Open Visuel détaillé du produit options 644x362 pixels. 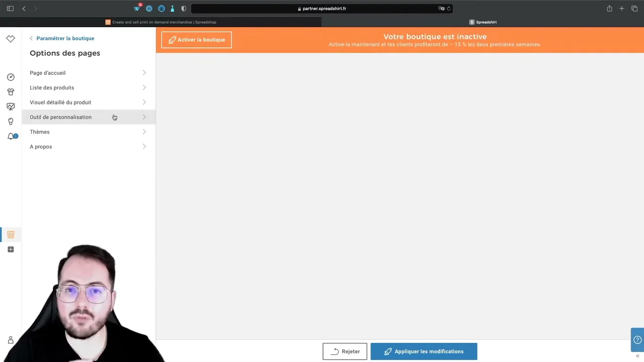pos(89,103)
